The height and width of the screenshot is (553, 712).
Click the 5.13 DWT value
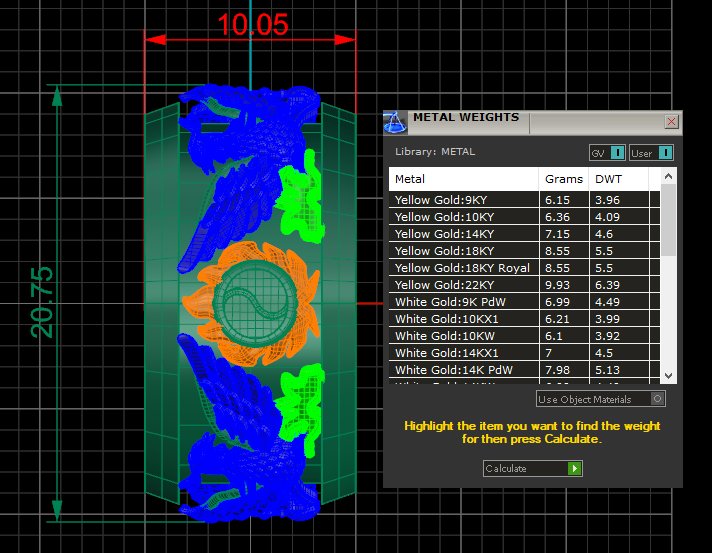coord(607,370)
